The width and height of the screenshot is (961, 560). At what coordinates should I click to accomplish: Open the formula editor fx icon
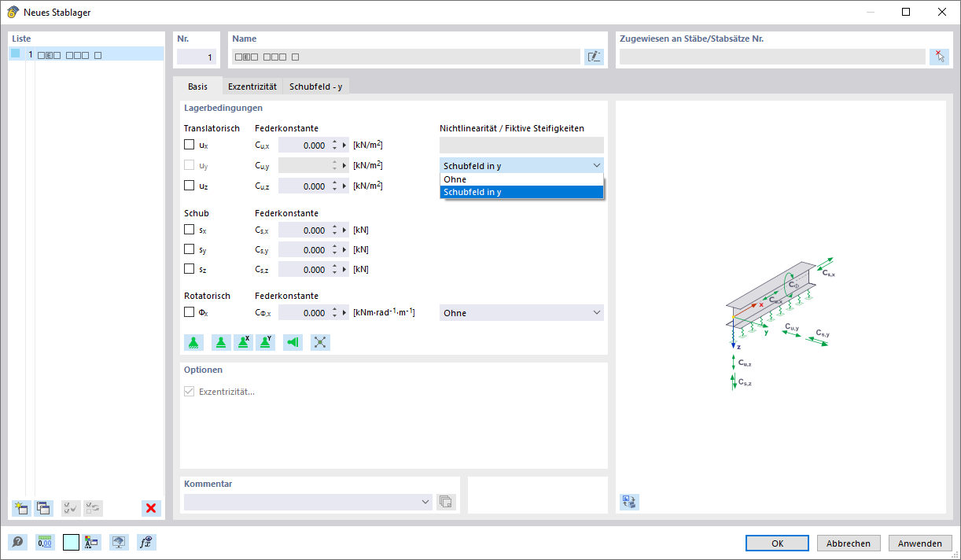[x=145, y=542]
